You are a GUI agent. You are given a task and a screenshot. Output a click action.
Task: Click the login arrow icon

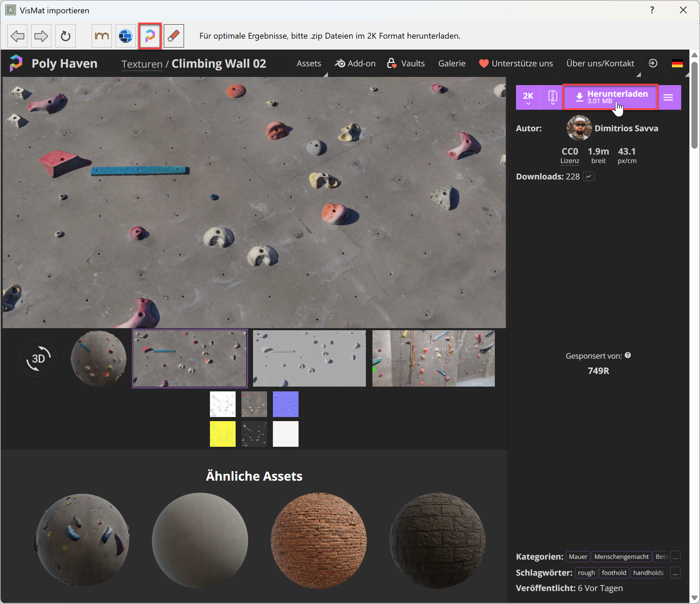pos(653,63)
